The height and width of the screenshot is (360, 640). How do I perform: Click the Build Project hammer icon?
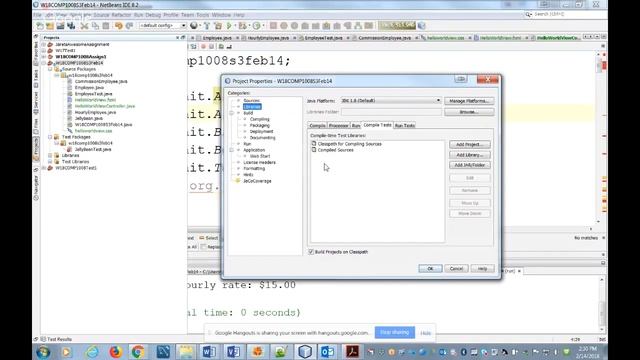click(x=207, y=26)
